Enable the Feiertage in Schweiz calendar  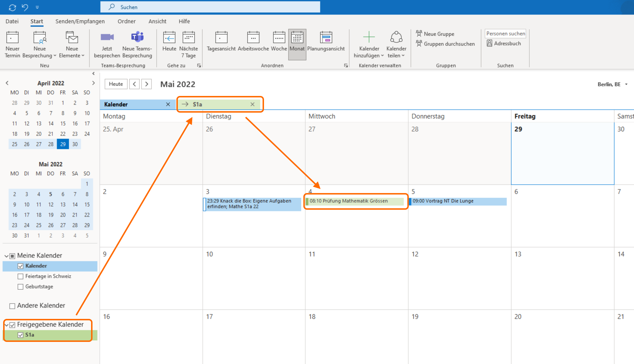tap(20, 276)
